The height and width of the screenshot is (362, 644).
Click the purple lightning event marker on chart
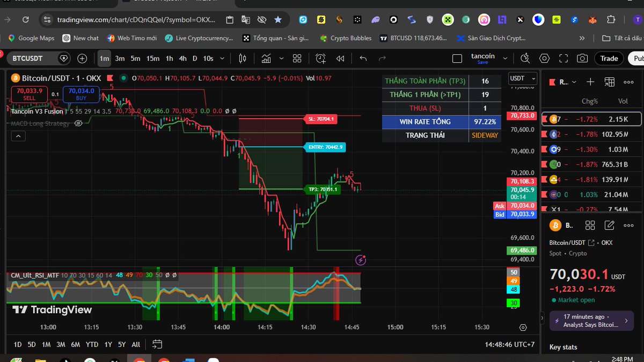[x=361, y=260]
